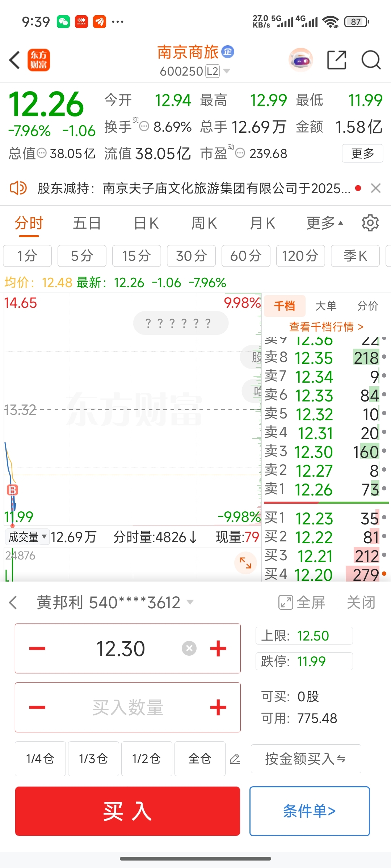Switch to 月K chart tab
This screenshot has height=868, width=391.
[262, 223]
